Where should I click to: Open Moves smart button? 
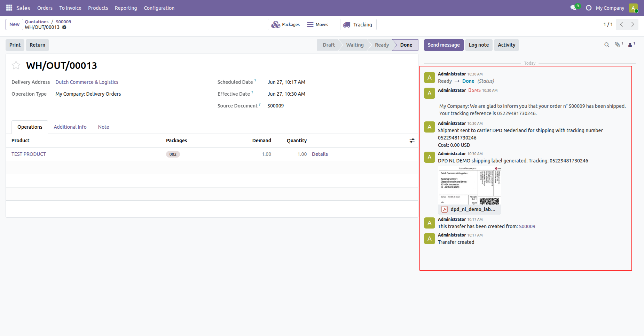point(322,25)
